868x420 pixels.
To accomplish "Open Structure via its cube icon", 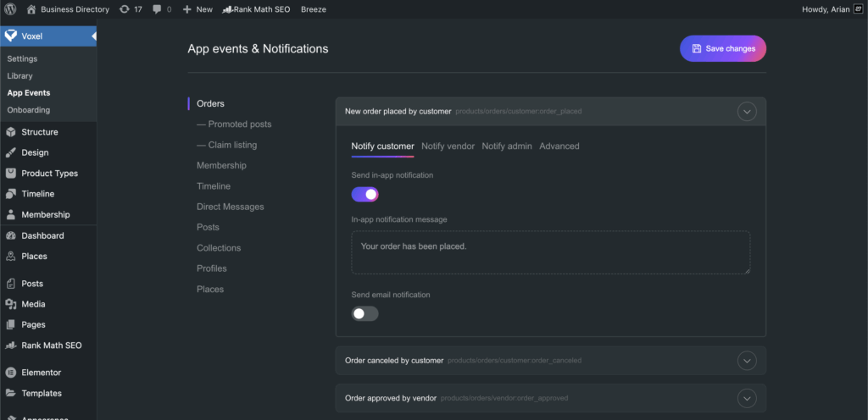I will [x=11, y=132].
